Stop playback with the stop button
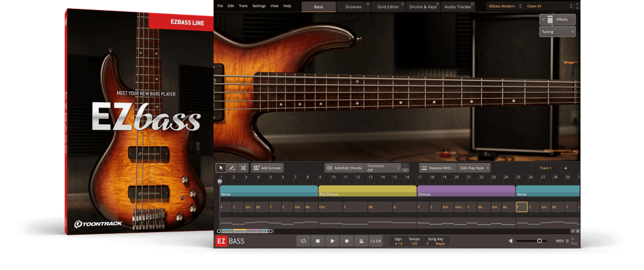 318,241
